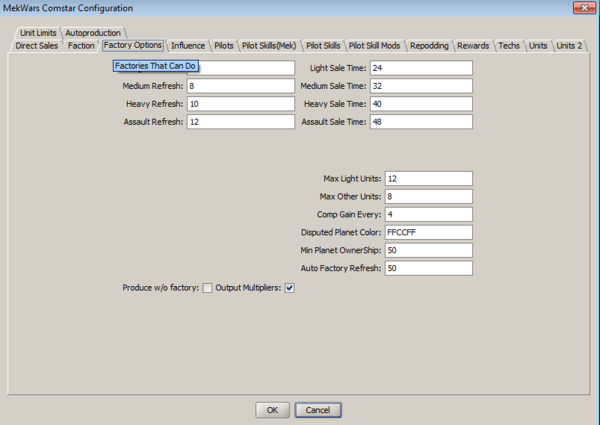Open the Autoproduction tab
Image resolution: width=600 pixels, height=425 pixels.
(x=93, y=33)
